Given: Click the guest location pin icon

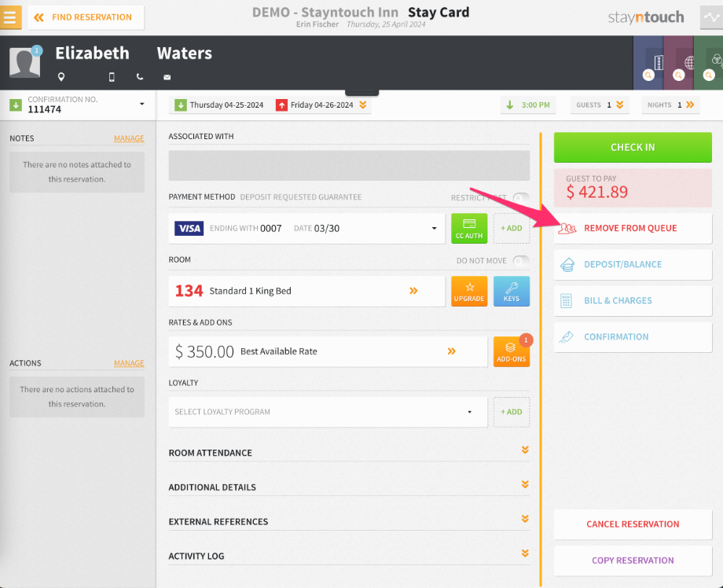Looking at the screenshot, I should (x=61, y=77).
